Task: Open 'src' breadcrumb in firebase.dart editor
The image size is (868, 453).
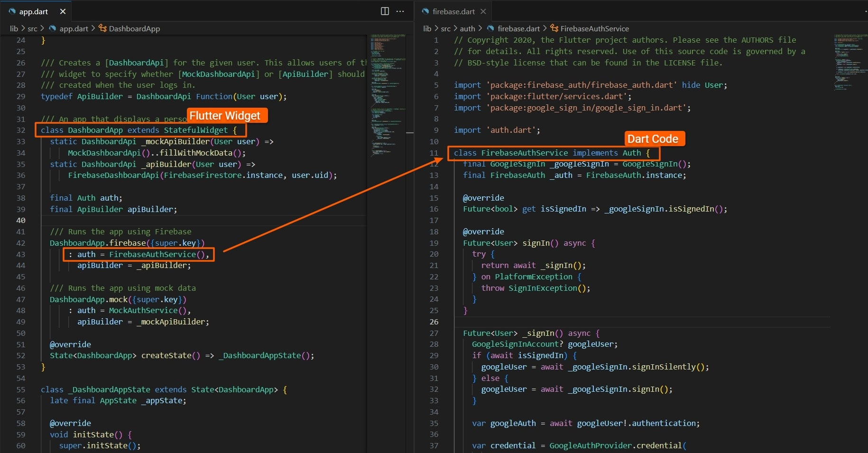Action: [445, 28]
